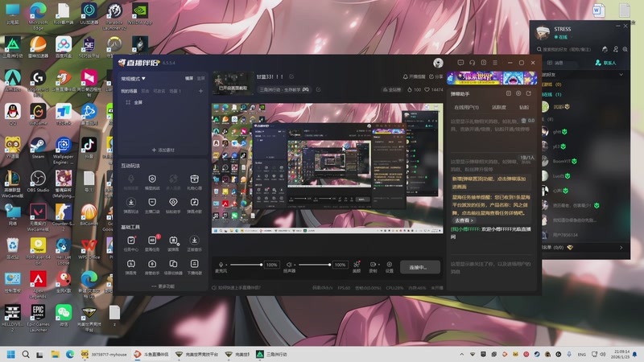The width and height of the screenshot is (644, 362).
Task: Select the 我的场景 scene tab
Action: click(129, 91)
